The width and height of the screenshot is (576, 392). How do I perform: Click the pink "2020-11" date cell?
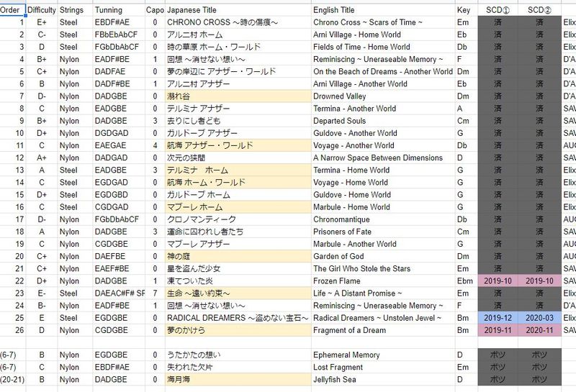coord(539,329)
